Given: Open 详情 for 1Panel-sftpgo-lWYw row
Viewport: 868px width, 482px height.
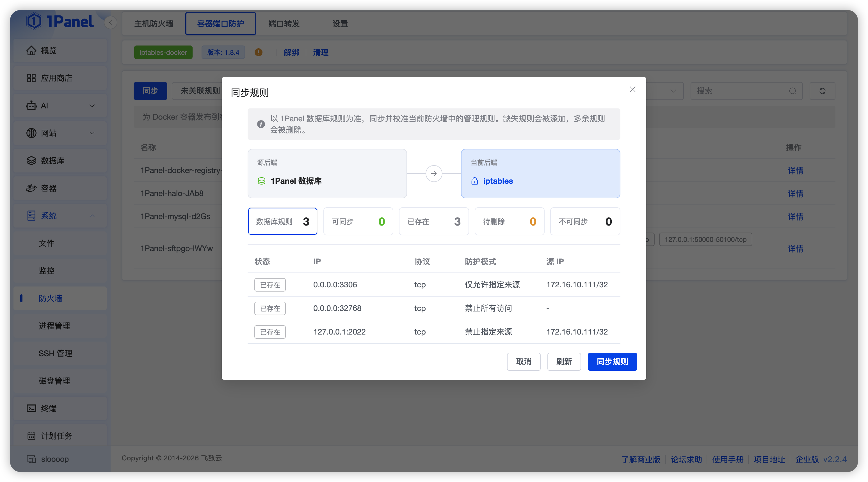Looking at the screenshot, I should pos(795,249).
